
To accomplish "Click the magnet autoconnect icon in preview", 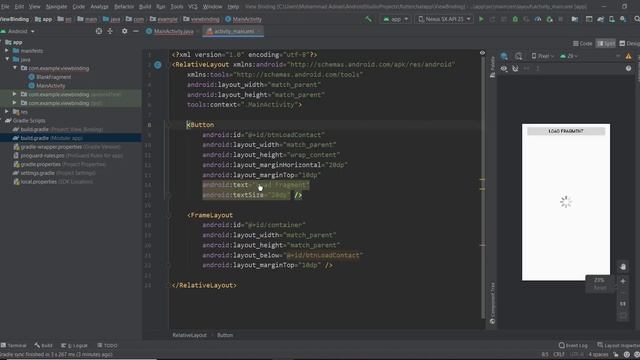I will (515, 69).
